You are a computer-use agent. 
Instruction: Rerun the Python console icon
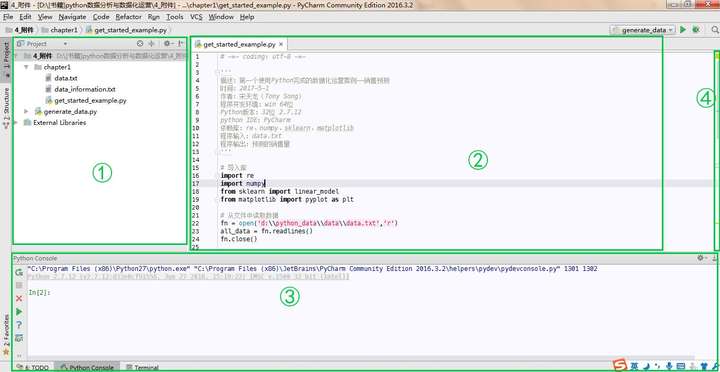[19, 273]
